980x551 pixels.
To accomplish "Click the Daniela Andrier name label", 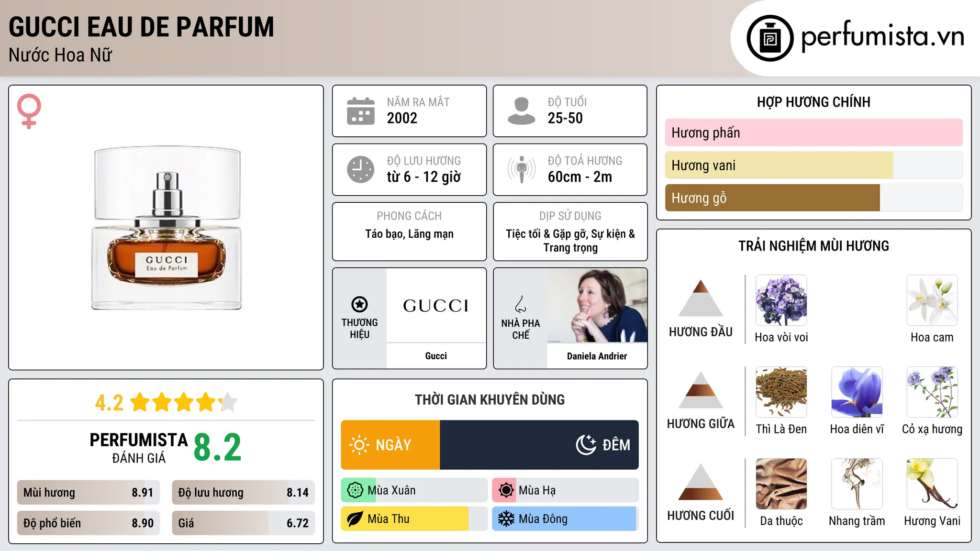I will 597,356.
